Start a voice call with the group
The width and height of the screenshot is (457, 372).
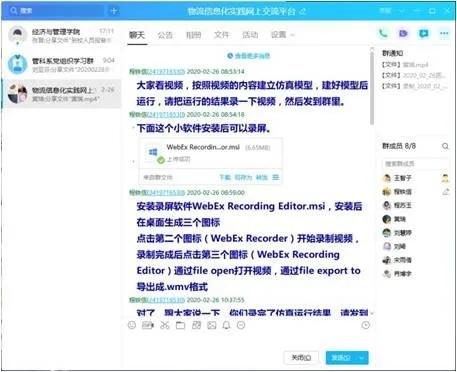(383, 34)
